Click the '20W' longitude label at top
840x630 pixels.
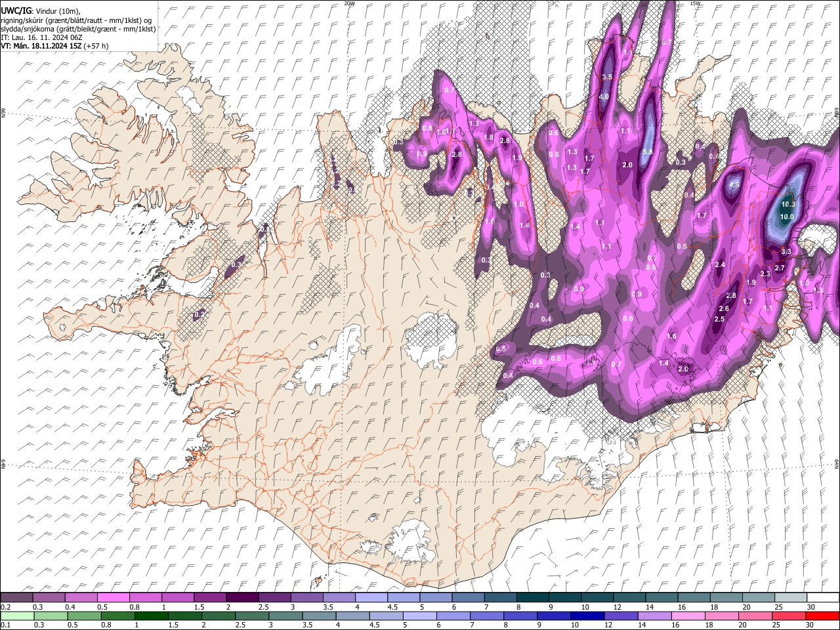(349, 3)
